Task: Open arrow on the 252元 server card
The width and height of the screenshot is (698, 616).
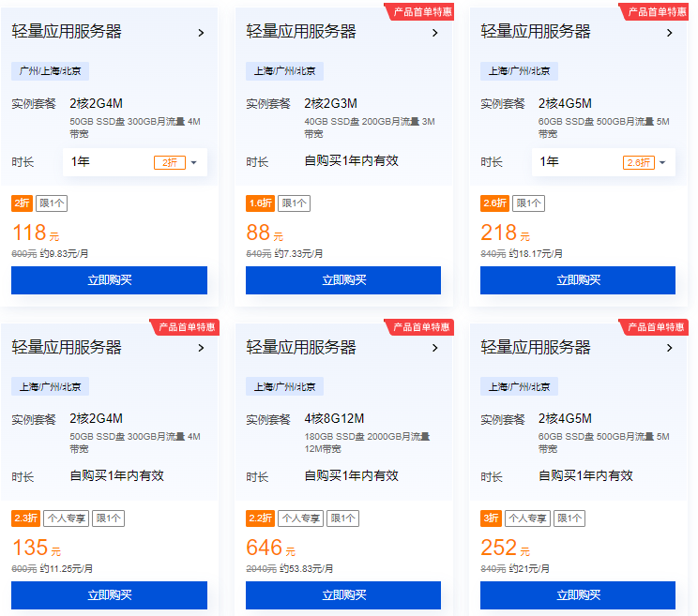Action: click(670, 348)
